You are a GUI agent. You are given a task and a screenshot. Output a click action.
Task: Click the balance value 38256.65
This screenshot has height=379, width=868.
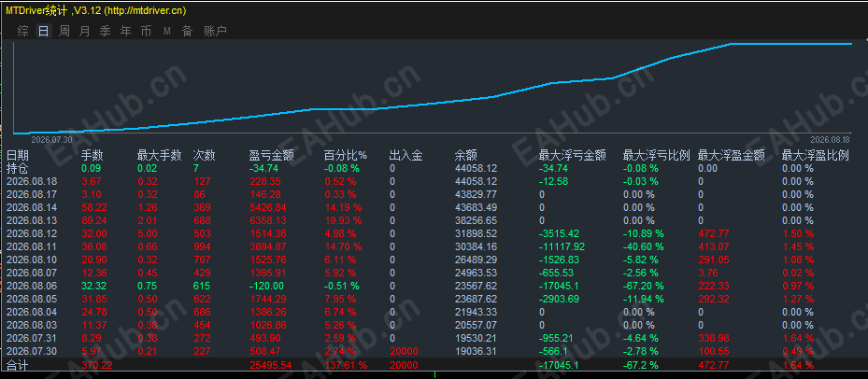point(476,220)
